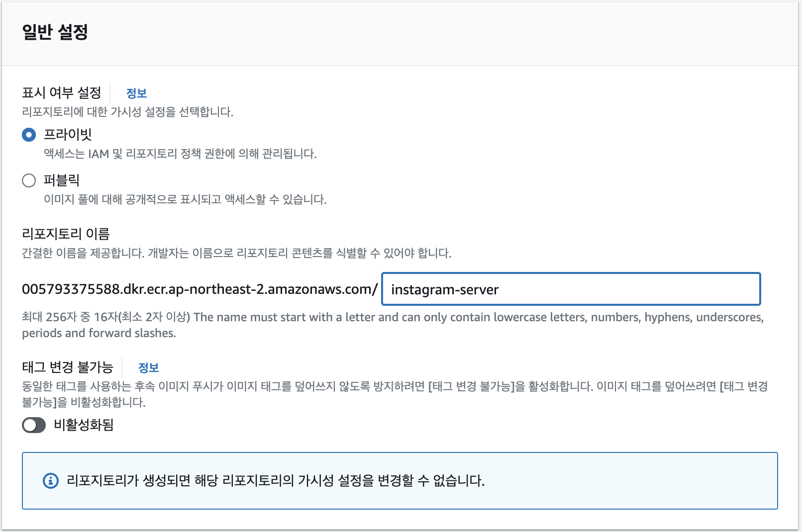Click the info icon in the notice box
Screen dimensions: 802x532
(x=51, y=481)
